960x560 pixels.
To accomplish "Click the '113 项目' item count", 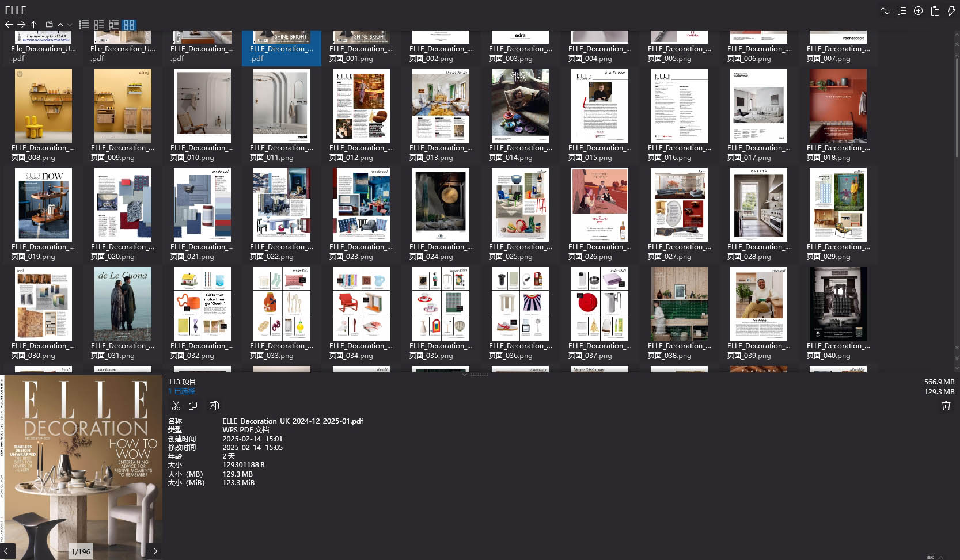I will [182, 382].
